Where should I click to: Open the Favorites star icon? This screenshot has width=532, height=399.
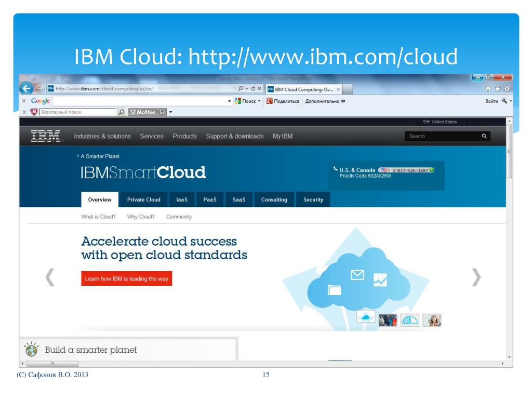[x=497, y=89]
